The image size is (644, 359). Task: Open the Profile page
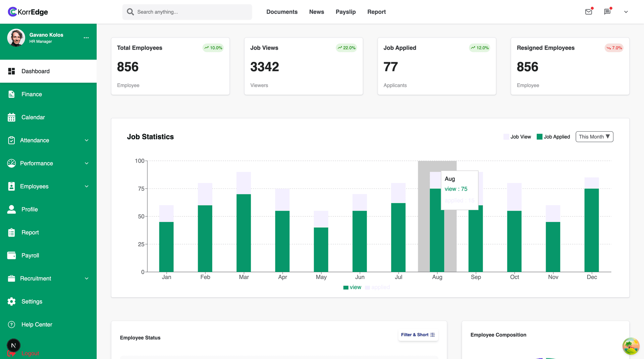30,209
